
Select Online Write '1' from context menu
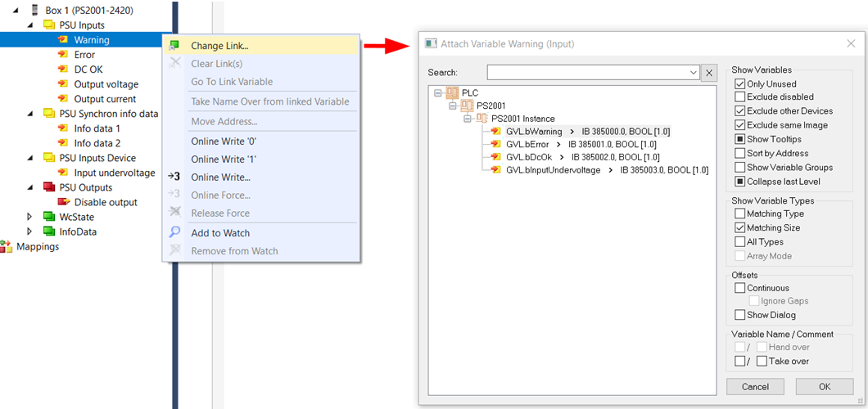click(223, 160)
